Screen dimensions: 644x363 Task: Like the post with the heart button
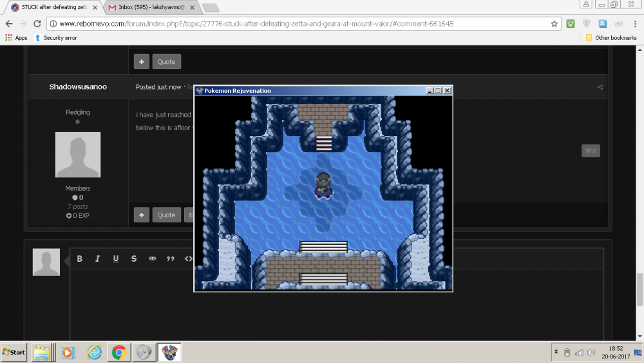click(x=591, y=150)
